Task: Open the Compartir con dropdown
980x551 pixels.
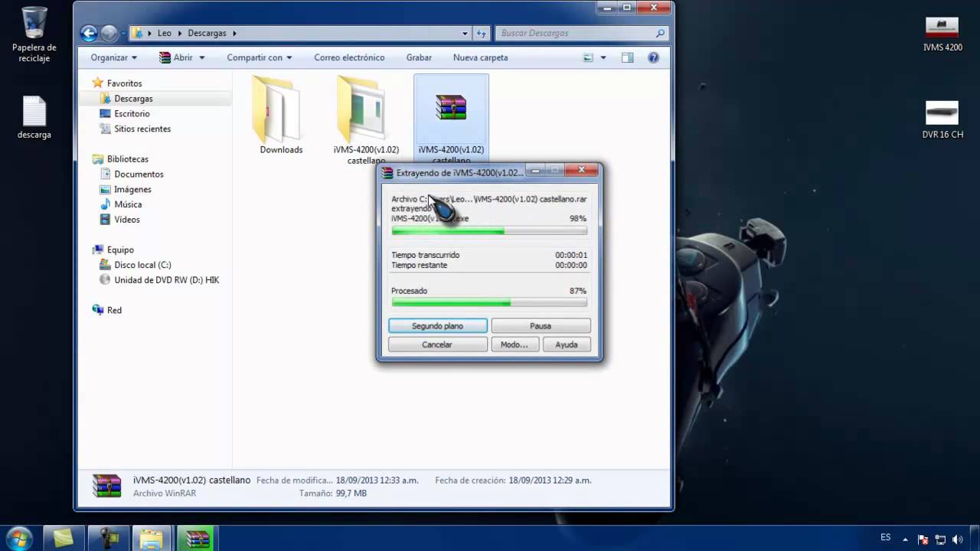Action: click(x=259, y=57)
